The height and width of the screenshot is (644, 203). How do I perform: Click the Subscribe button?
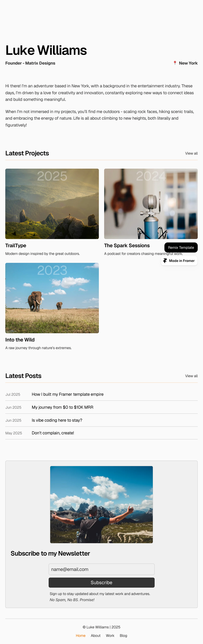coord(102,582)
